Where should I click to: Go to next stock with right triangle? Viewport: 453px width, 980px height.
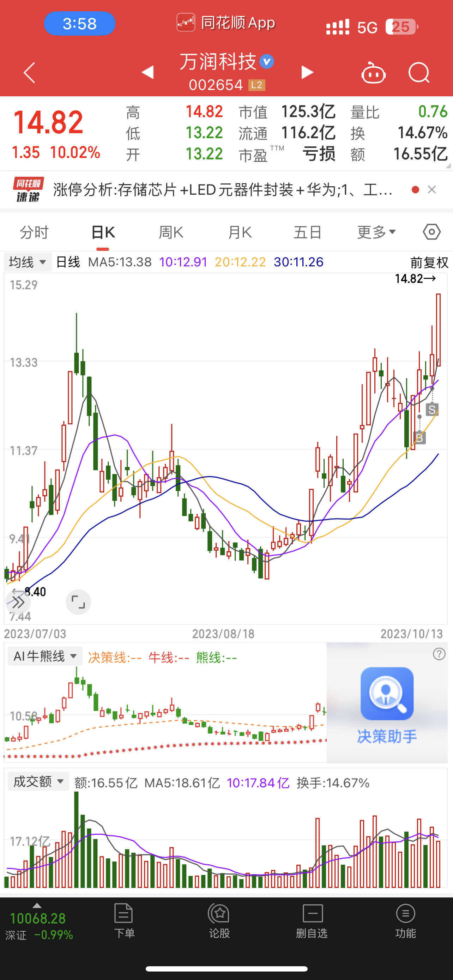coord(307,72)
